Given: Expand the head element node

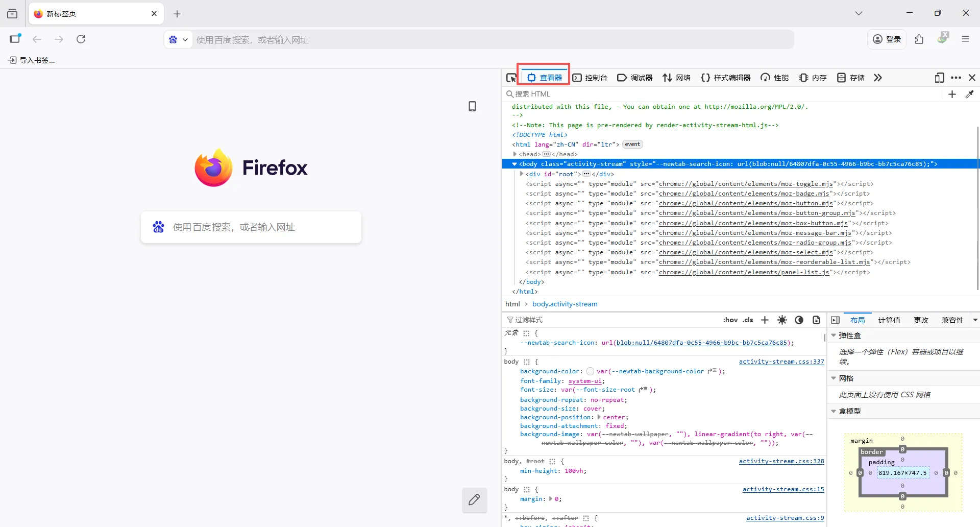Looking at the screenshot, I should pos(515,154).
